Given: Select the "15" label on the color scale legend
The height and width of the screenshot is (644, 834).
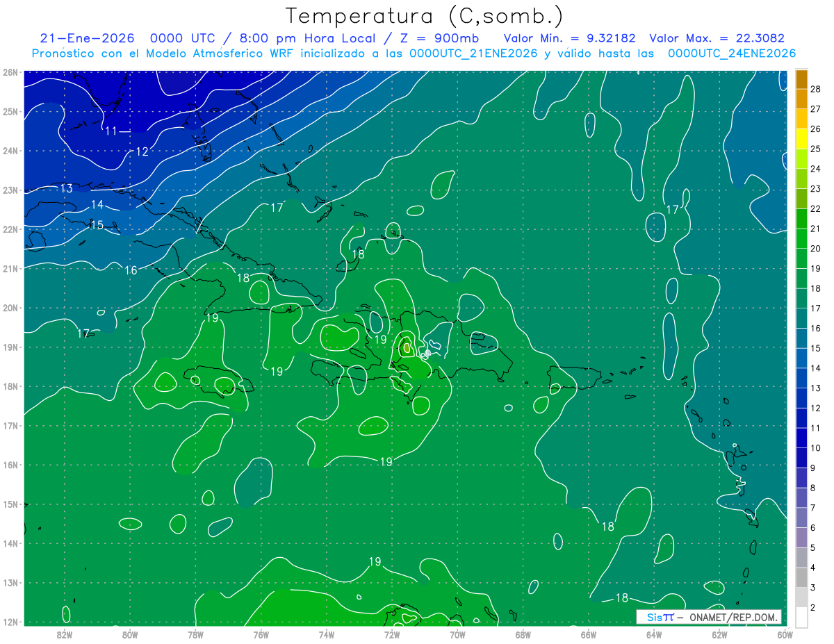Looking at the screenshot, I should point(816,348).
